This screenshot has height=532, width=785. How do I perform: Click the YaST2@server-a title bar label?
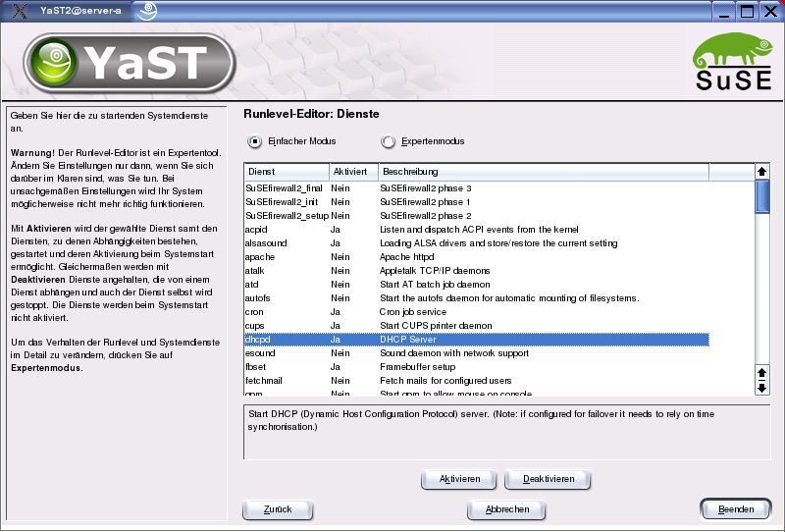click(x=80, y=11)
